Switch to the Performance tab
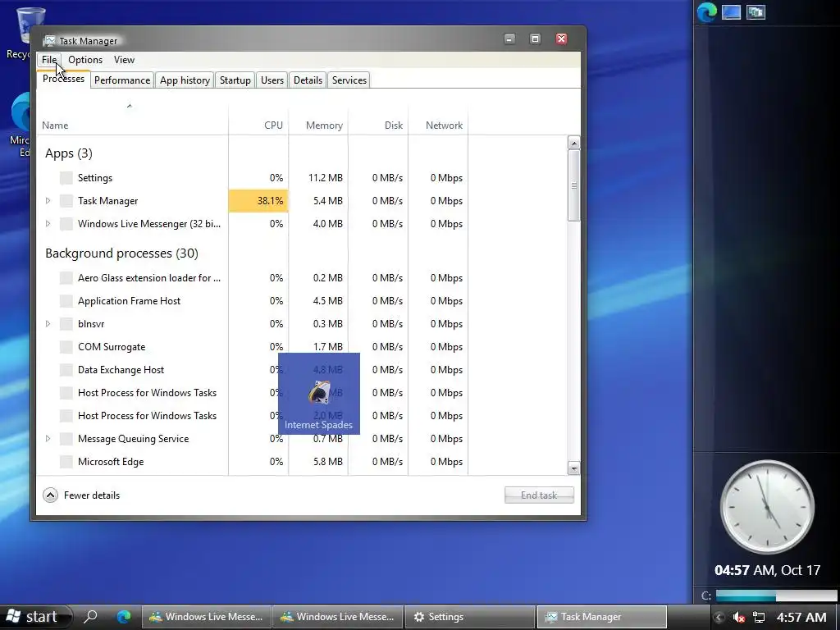 [122, 80]
